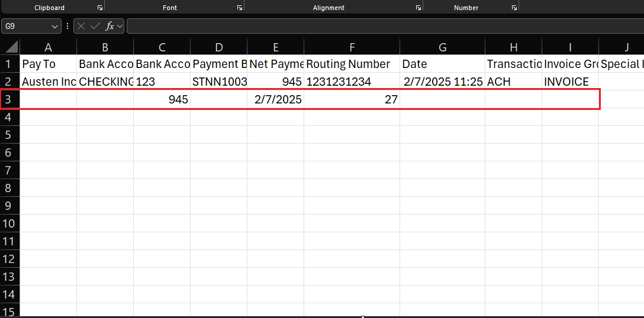Viewport: 644px width, 318px height.
Task: Select the 'CHECKING' cell
Action: [x=105, y=82]
